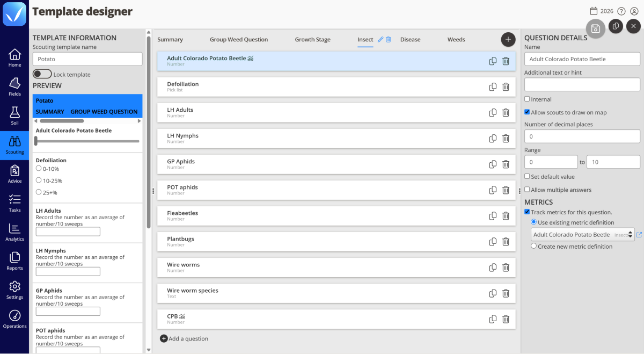Enable Set default value checkbox
The height and width of the screenshot is (354, 644).
527,176
